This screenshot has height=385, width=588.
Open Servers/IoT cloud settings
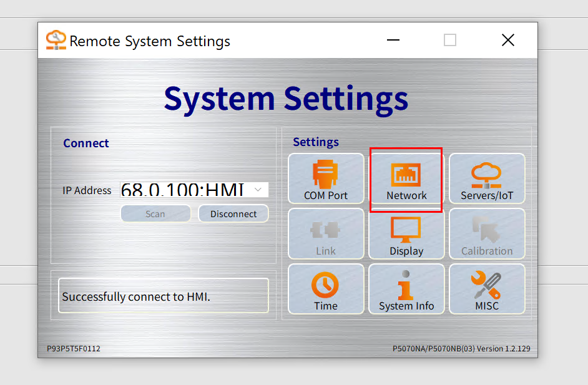click(x=487, y=179)
